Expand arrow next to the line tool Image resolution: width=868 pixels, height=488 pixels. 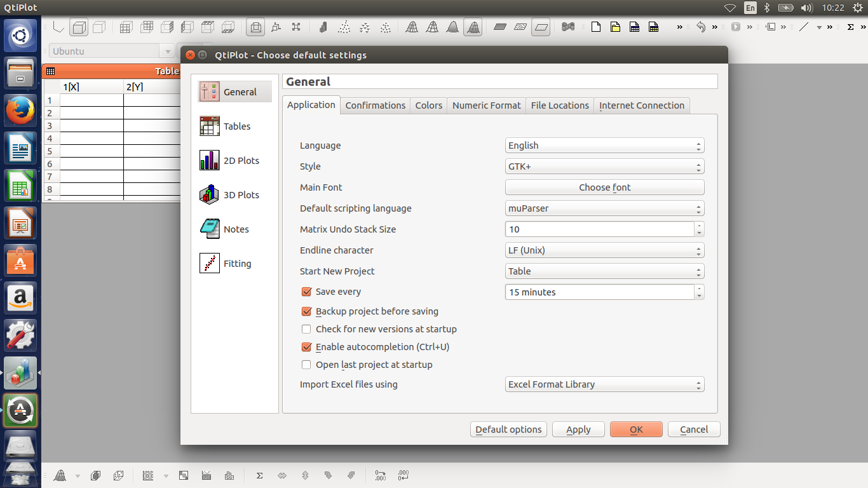(819, 28)
